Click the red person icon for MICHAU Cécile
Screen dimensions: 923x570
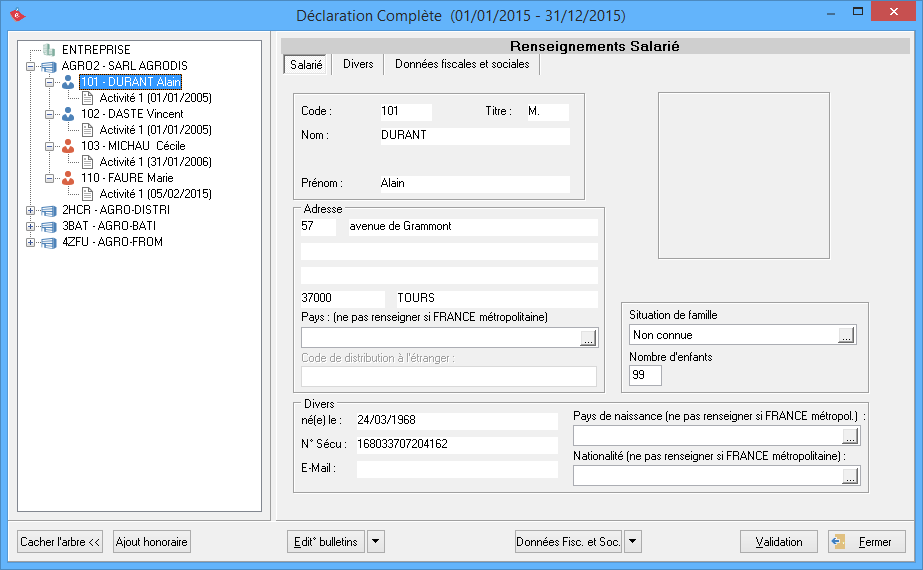tap(68, 146)
